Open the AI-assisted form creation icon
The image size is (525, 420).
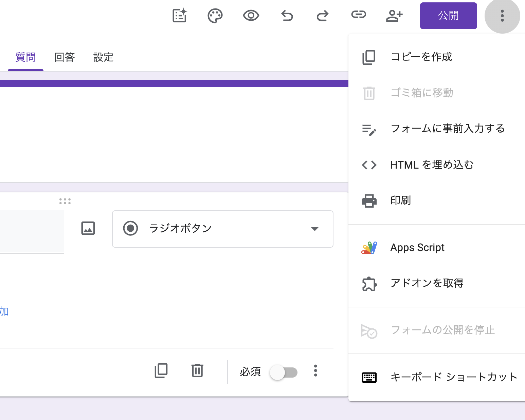click(180, 16)
